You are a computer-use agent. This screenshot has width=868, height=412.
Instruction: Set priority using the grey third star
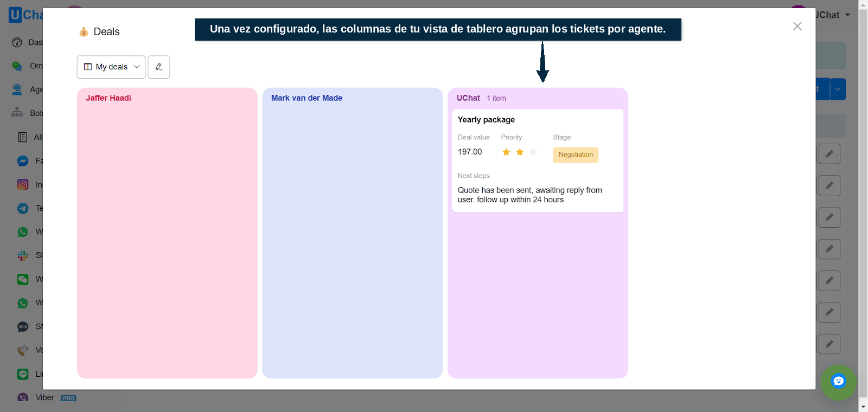(x=533, y=152)
